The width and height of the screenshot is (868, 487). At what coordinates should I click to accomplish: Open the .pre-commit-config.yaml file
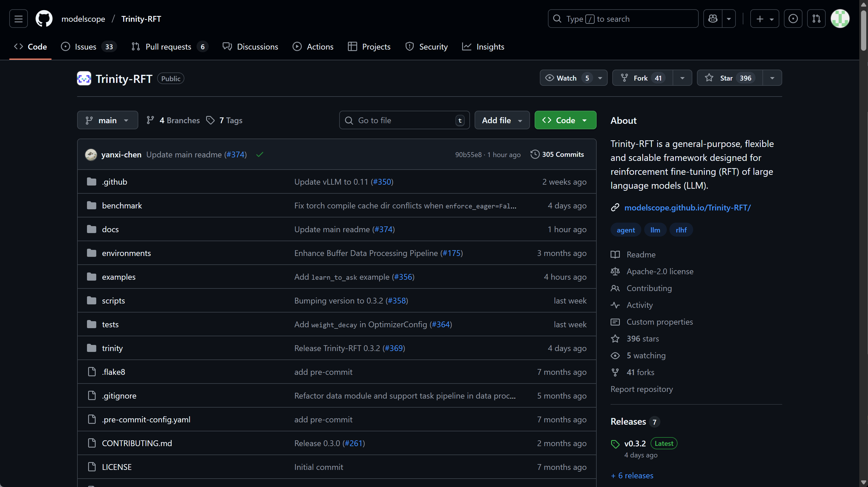click(146, 419)
